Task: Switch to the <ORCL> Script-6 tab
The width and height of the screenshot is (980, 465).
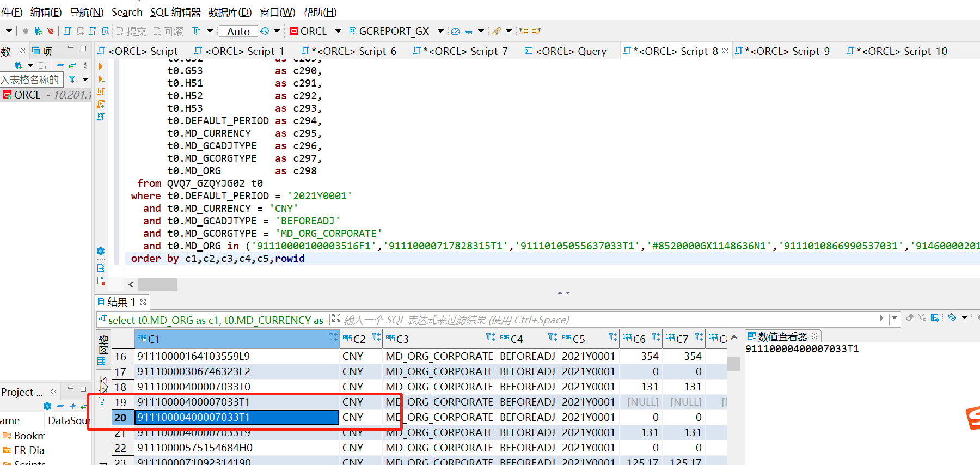Action: tap(349, 51)
